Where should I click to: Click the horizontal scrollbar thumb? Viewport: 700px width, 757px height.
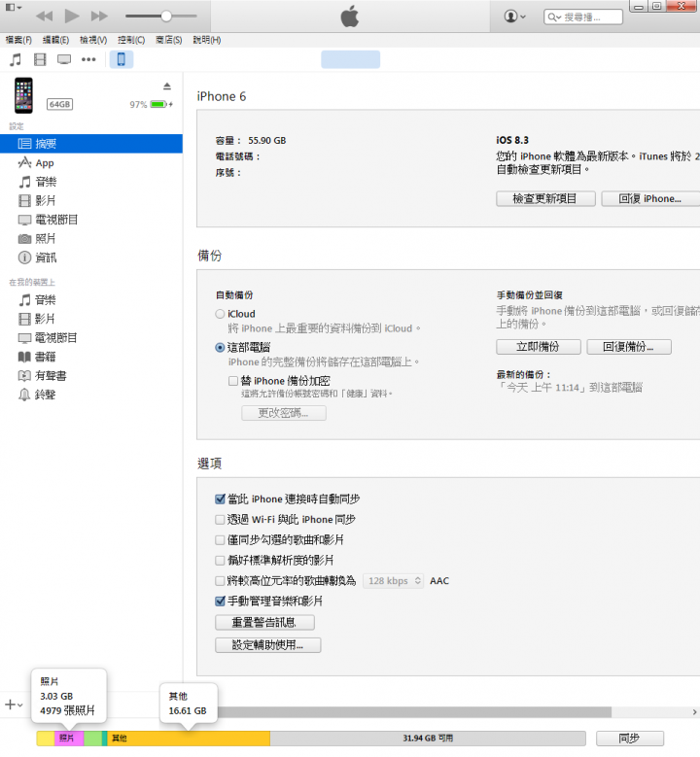pyautogui.click(x=414, y=712)
